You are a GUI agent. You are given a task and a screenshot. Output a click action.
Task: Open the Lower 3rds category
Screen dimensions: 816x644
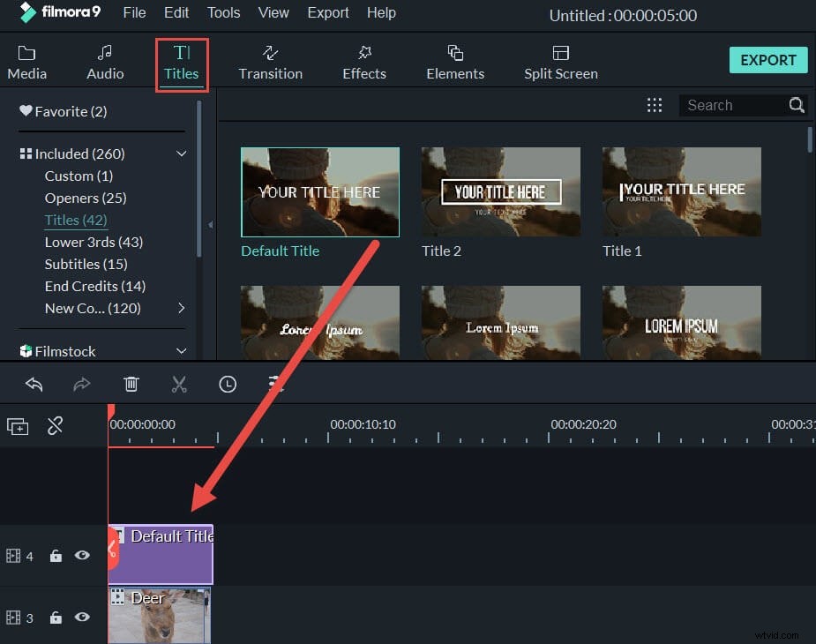point(93,242)
